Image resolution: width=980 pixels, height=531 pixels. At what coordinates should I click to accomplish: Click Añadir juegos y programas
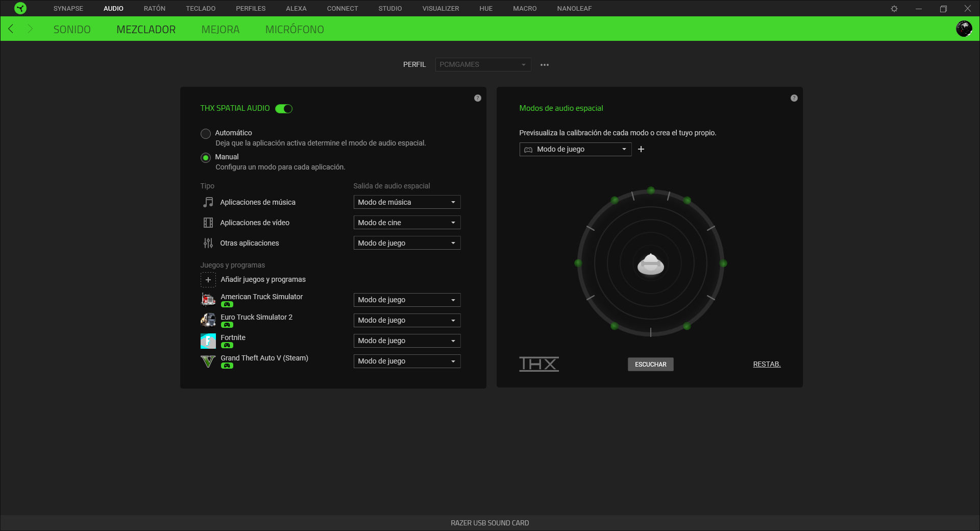pyautogui.click(x=263, y=279)
